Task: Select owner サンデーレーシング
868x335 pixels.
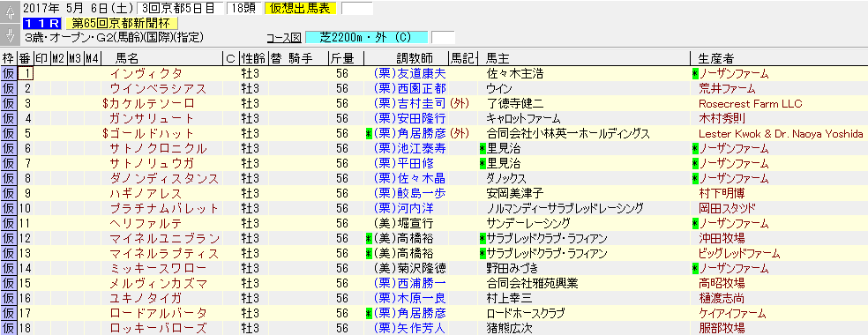Action: pos(528,223)
